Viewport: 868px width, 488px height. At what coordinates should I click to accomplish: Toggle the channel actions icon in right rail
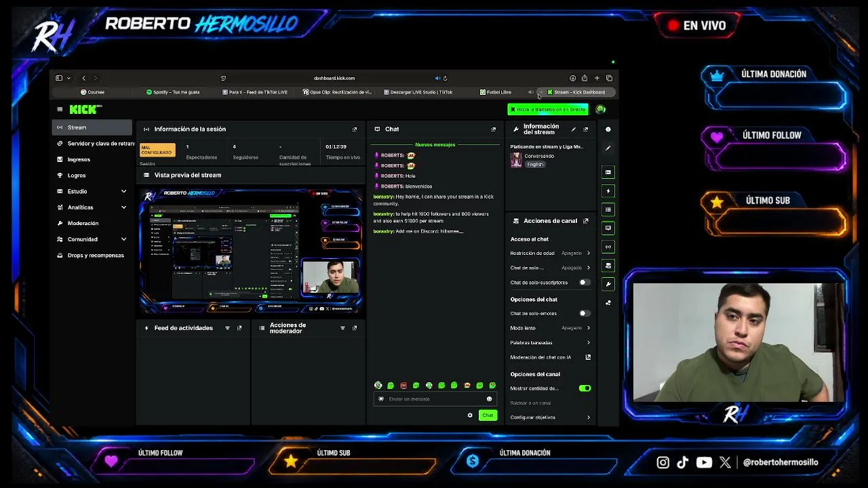(x=608, y=266)
